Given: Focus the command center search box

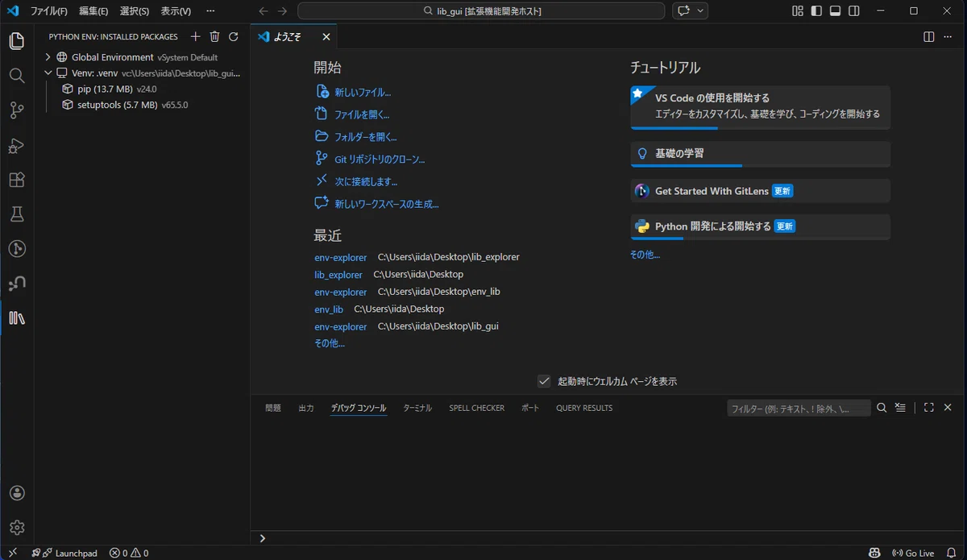Looking at the screenshot, I should tap(481, 11).
